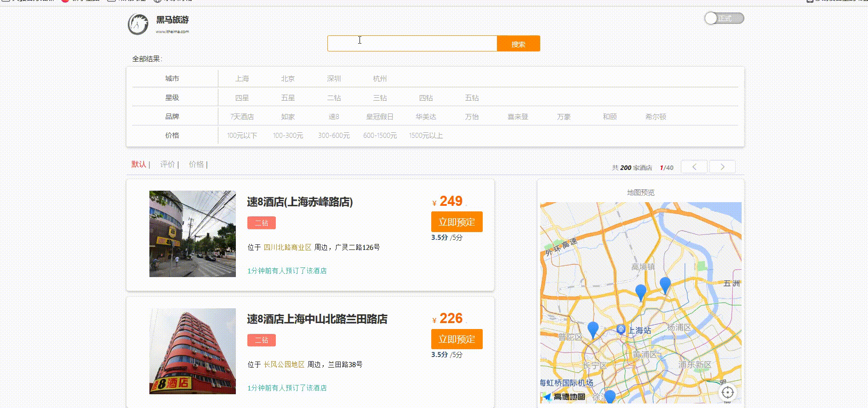Select star level 四钻

click(426, 98)
